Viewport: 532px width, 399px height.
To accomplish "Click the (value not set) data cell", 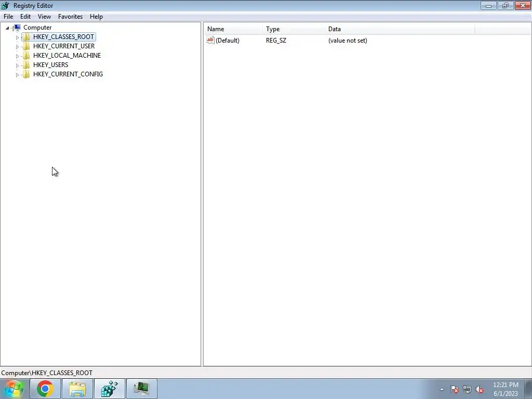I will 348,41.
